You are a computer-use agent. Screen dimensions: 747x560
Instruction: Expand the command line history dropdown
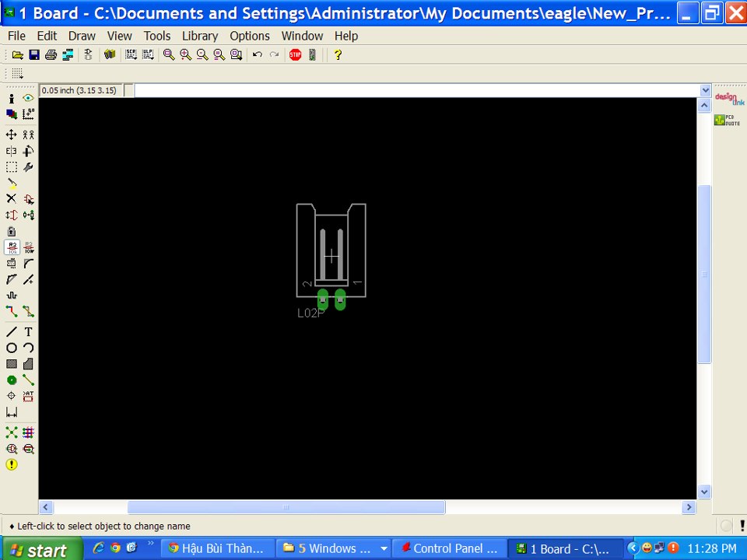[x=705, y=90]
